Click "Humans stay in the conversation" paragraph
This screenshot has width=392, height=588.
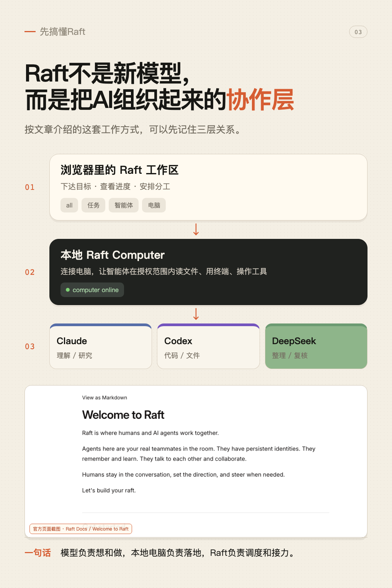click(x=183, y=475)
